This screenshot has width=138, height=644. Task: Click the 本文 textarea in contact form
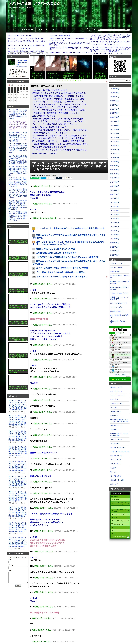(18, 578)
